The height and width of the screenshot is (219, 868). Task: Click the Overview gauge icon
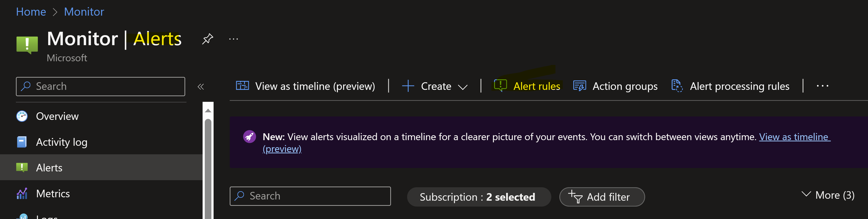(22, 116)
